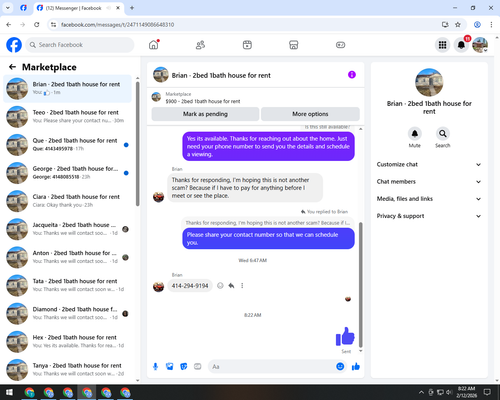Go back using Marketplace back arrow
Image resolution: width=500 pixels, height=400 pixels.
(x=12, y=67)
